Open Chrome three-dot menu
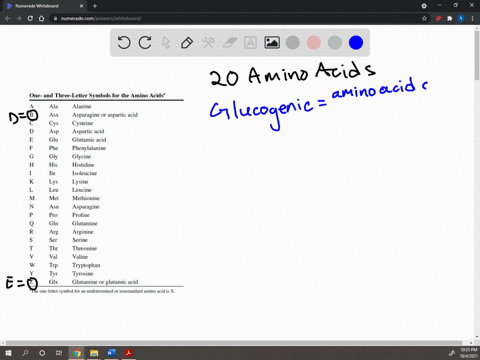The width and height of the screenshot is (480, 360). [472, 18]
